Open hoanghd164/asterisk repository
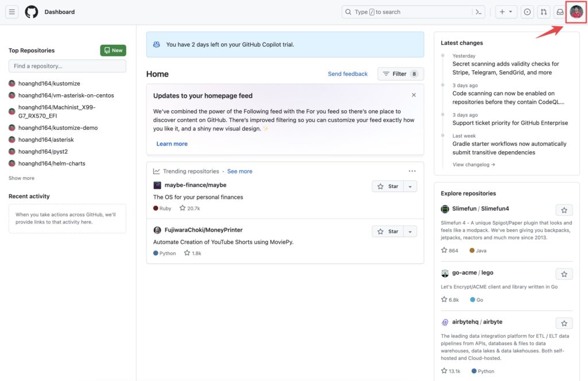Image resolution: width=588 pixels, height=381 pixels. (x=46, y=140)
